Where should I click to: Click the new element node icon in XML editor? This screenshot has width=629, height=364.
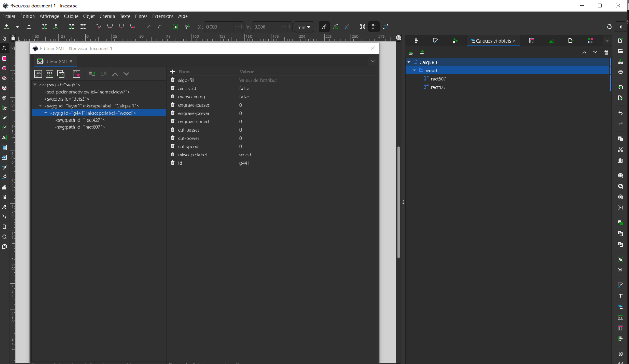coord(38,74)
